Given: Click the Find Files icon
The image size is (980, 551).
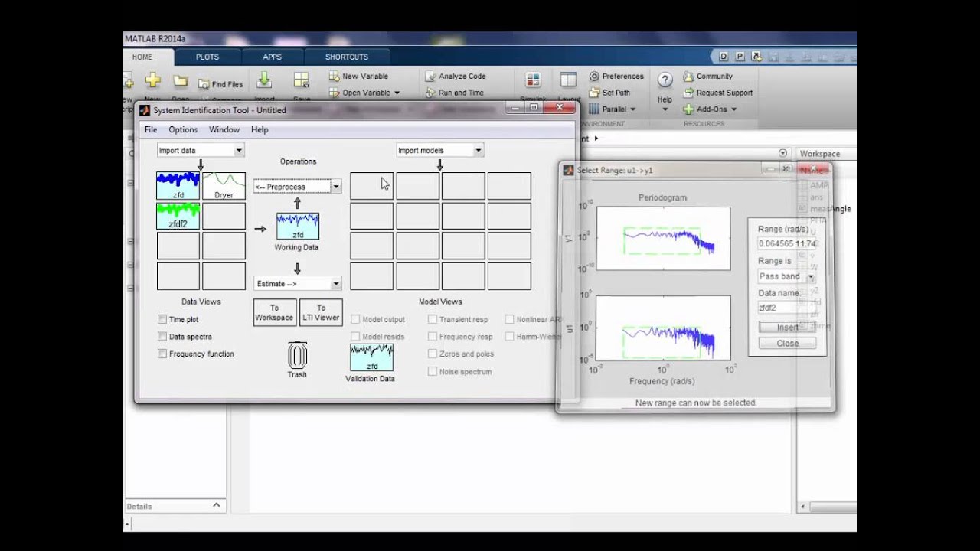Looking at the screenshot, I should tap(204, 84).
